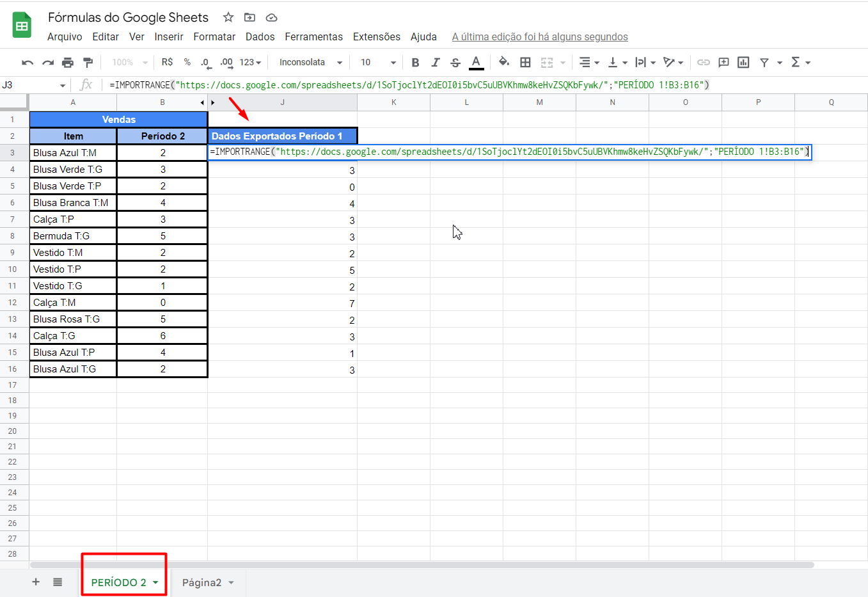The height and width of the screenshot is (597, 868).
Task: Open the Formatar menu
Action: (x=214, y=36)
